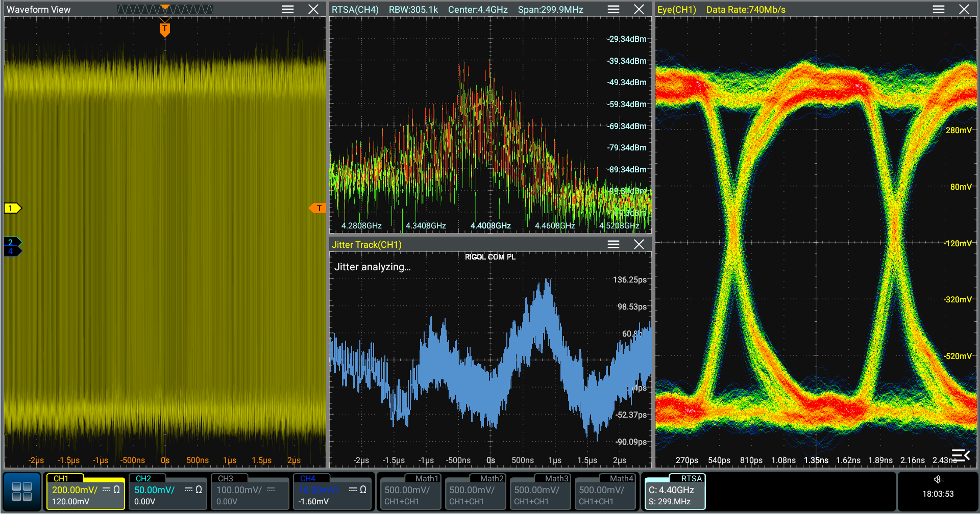The width and height of the screenshot is (980, 514).
Task: Open the Waveform View hamburger menu
Action: point(288,9)
